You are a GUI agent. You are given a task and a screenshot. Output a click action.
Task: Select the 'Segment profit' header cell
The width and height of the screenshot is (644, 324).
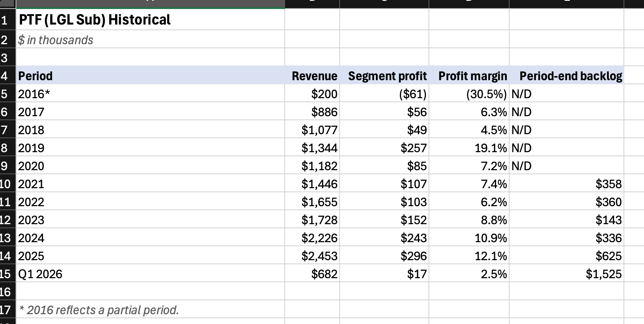point(384,76)
